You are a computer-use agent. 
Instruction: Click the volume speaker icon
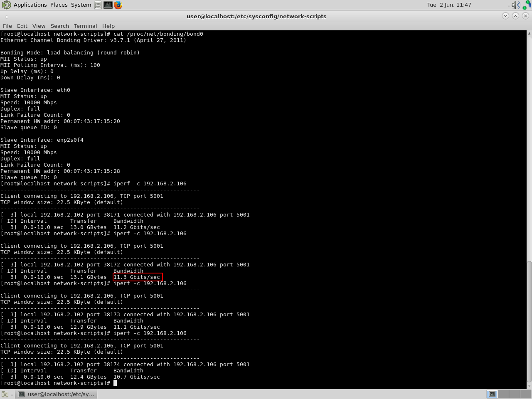click(515, 5)
